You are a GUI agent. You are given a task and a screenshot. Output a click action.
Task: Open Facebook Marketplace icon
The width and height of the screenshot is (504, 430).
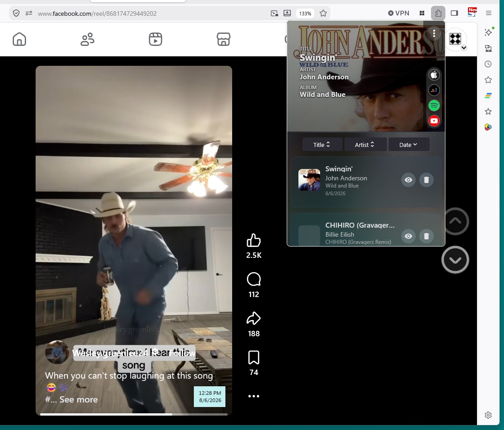(224, 39)
